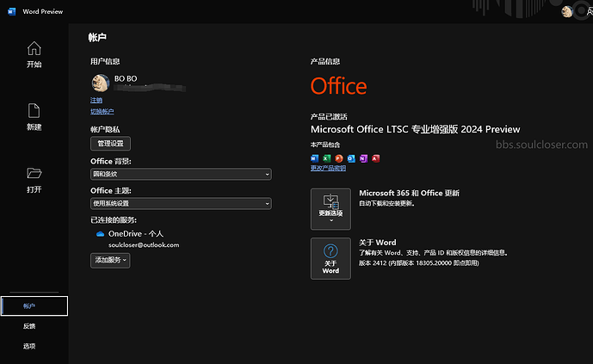Open the 更新选项 update options button
The image size is (593, 364).
pyautogui.click(x=330, y=209)
